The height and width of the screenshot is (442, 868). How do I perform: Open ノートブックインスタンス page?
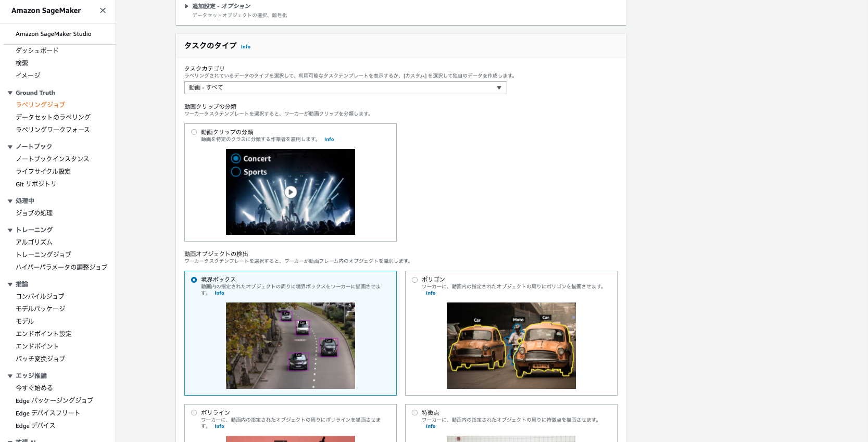click(x=52, y=159)
